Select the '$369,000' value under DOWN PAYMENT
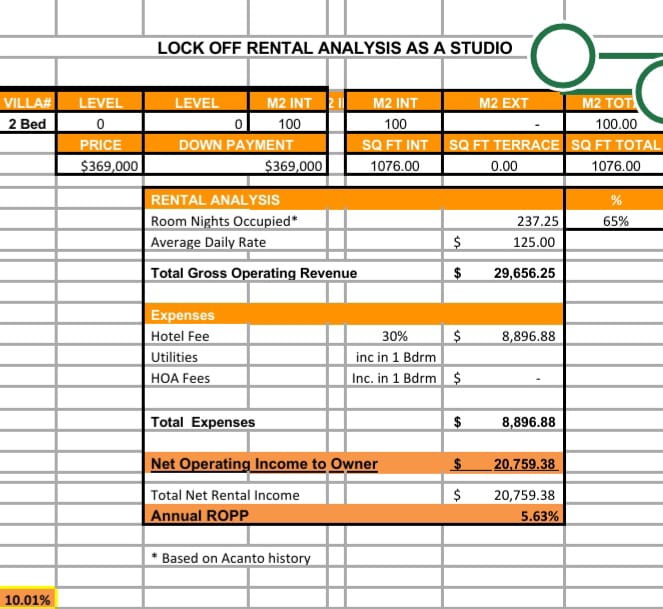The width and height of the screenshot is (663, 609). pyautogui.click(x=293, y=166)
